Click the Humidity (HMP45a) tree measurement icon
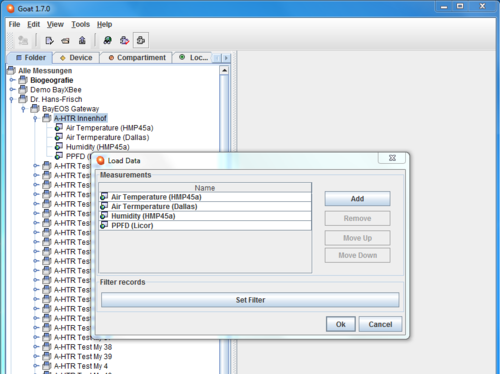Screen dimensions: 500x374 click(x=59, y=147)
